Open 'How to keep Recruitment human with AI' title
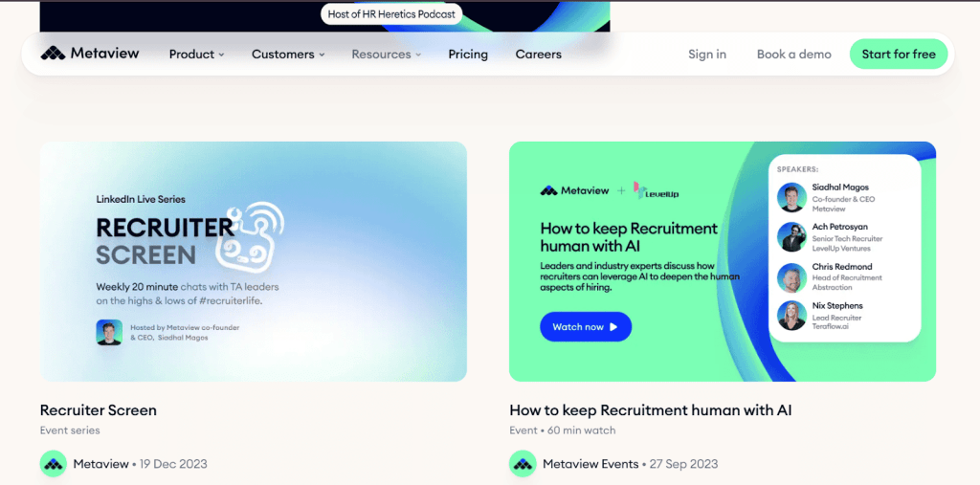This screenshot has height=485, width=980. click(651, 410)
